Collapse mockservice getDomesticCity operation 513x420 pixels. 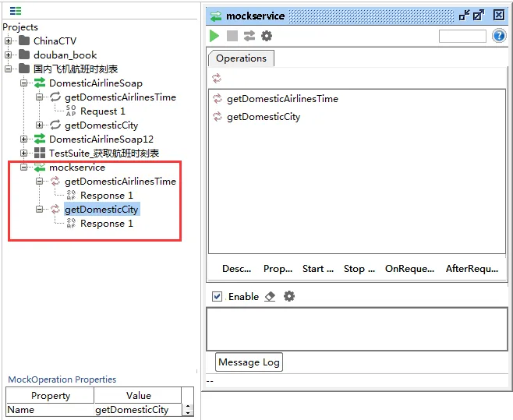point(40,210)
